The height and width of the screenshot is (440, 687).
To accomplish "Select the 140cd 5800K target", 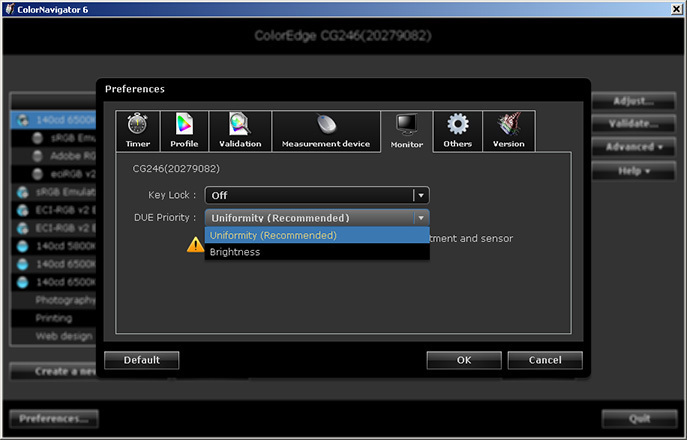I will [x=53, y=246].
